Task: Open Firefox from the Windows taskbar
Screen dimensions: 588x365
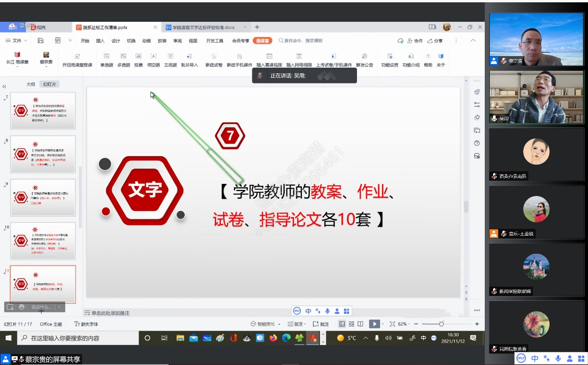Action: (273, 338)
